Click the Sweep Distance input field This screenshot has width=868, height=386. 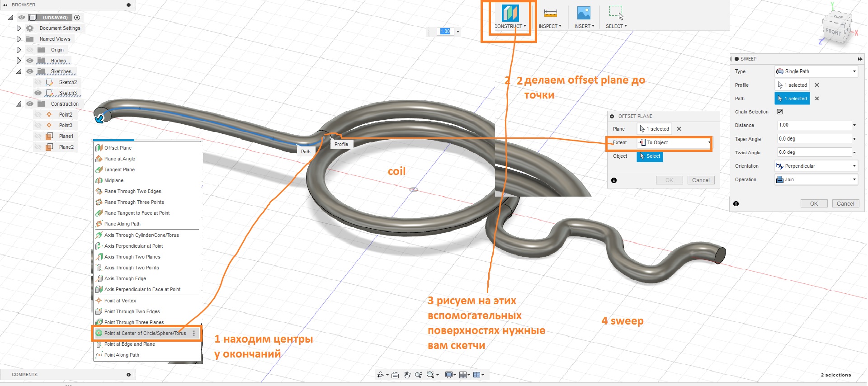(814, 125)
